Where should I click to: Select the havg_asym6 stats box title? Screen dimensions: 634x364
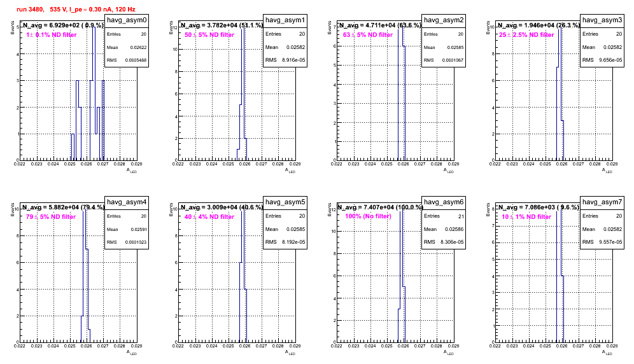tap(444, 202)
